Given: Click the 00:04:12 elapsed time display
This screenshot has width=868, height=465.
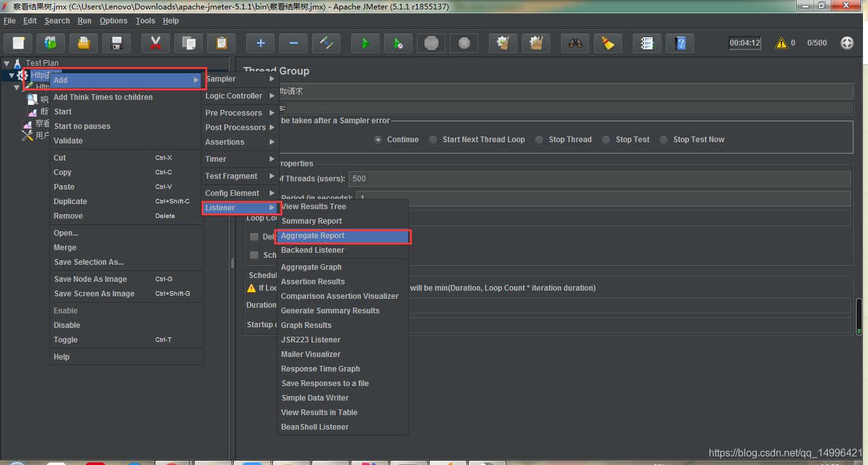Looking at the screenshot, I should [x=745, y=43].
